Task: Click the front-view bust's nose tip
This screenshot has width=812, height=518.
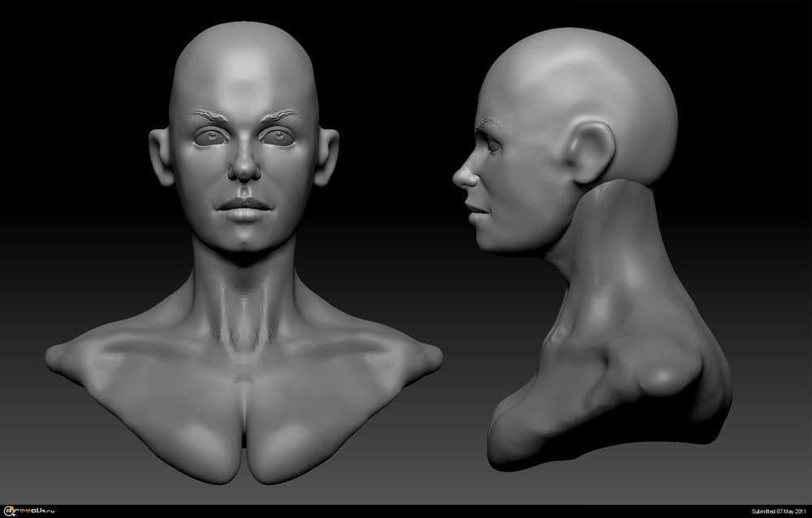Action: (x=244, y=172)
